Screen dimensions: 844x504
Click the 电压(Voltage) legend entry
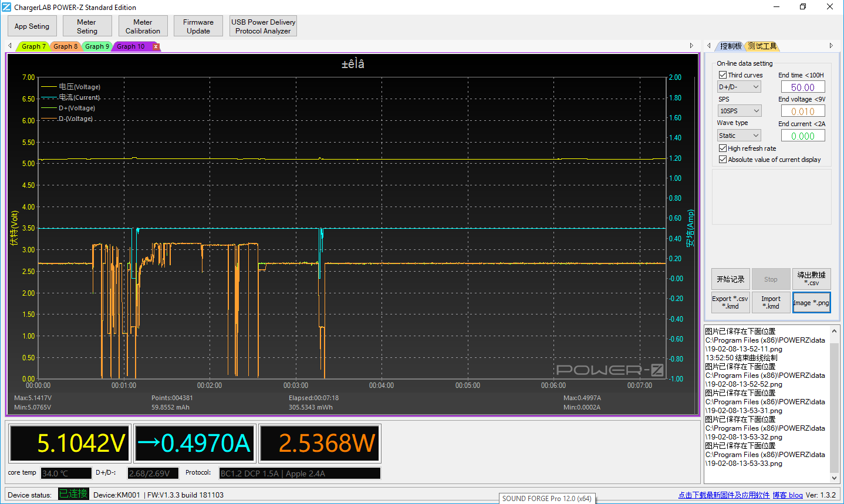(x=71, y=87)
